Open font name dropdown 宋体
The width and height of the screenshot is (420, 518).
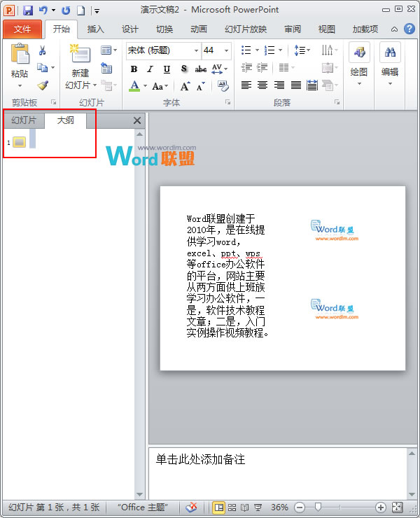click(196, 50)
